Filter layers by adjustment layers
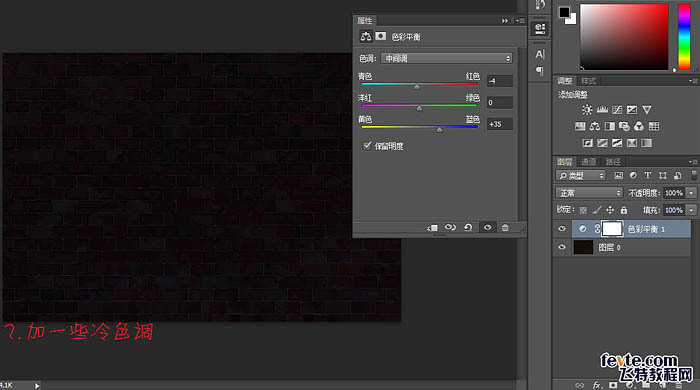 [633, 175]
